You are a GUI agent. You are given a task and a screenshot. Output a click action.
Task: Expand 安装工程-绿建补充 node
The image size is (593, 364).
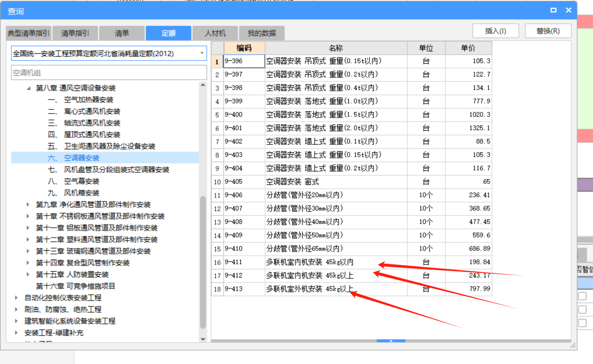click(16, 333)
